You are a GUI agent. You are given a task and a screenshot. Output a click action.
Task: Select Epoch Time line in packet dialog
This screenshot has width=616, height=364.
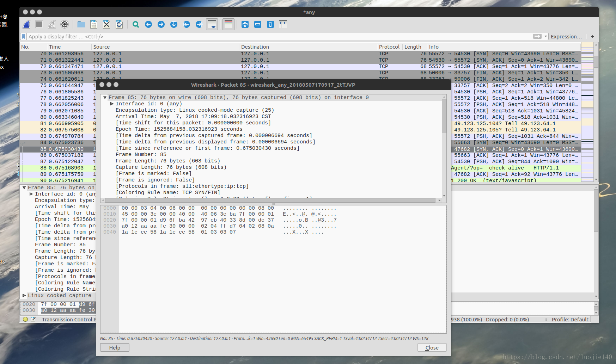click(x=179, y=129)
